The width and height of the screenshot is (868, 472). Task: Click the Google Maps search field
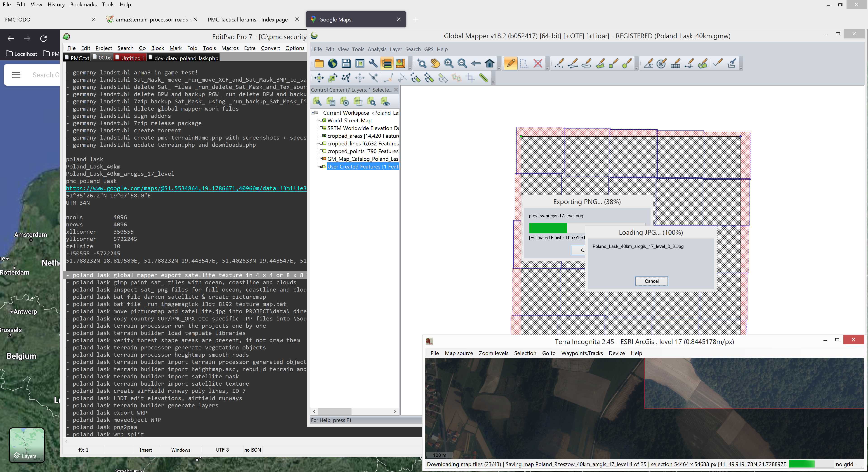coord(45,75)
